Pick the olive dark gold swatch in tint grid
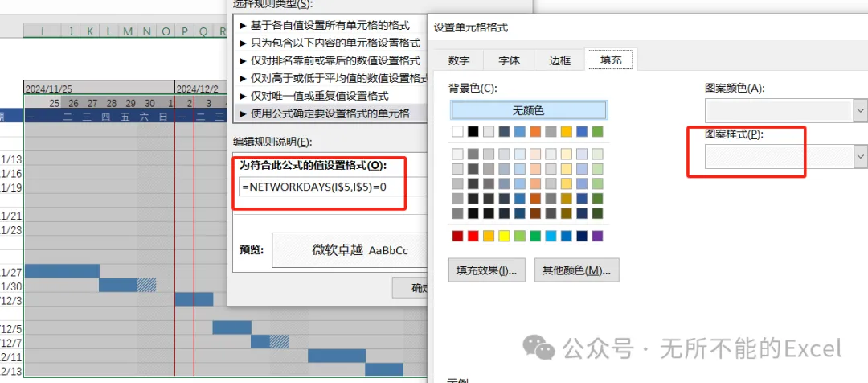The width and height of the screenshot is (868, 383). 566,213
